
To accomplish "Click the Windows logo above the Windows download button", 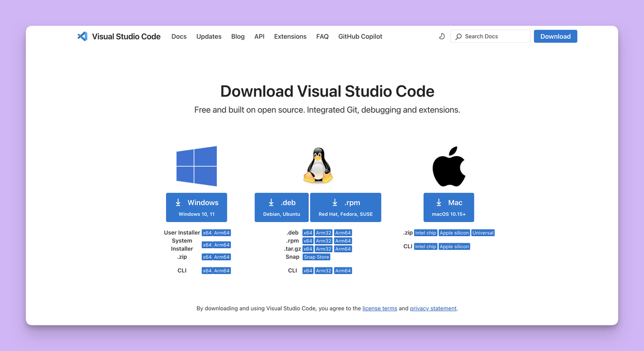I will point(196,166).
